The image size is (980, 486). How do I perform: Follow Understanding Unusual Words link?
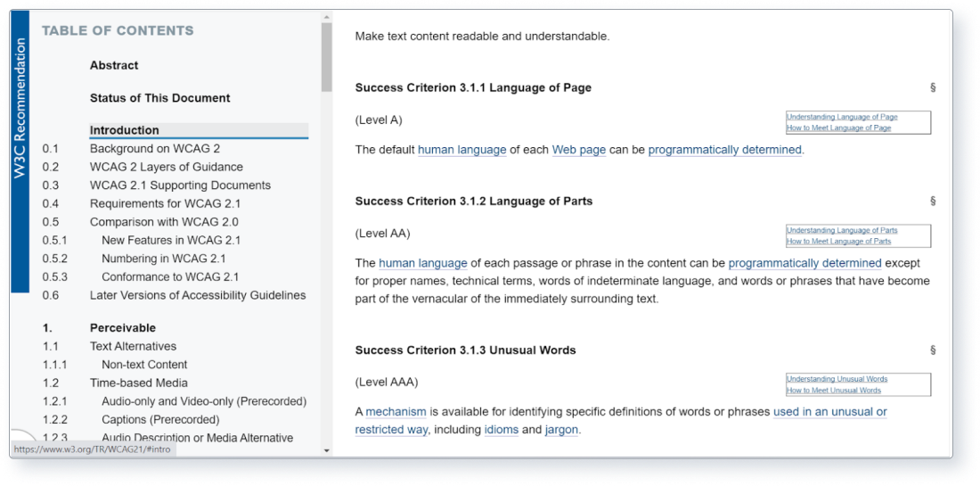coord(837,379)
